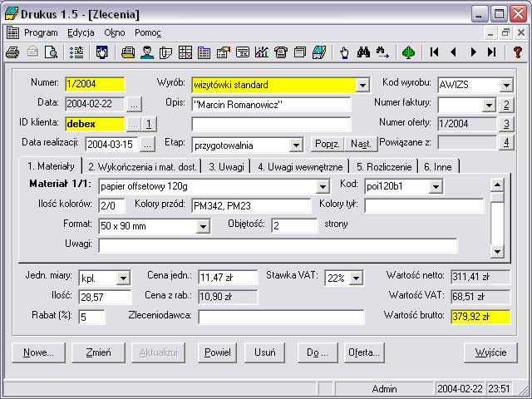Switch to the 5. Rozliczenie tab
532x399 pixels.
tap(384, 166)
